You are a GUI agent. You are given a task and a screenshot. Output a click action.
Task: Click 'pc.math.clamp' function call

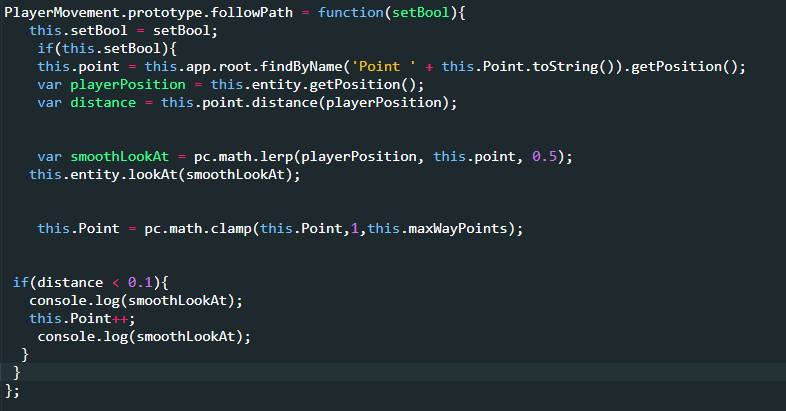(198, 229)
